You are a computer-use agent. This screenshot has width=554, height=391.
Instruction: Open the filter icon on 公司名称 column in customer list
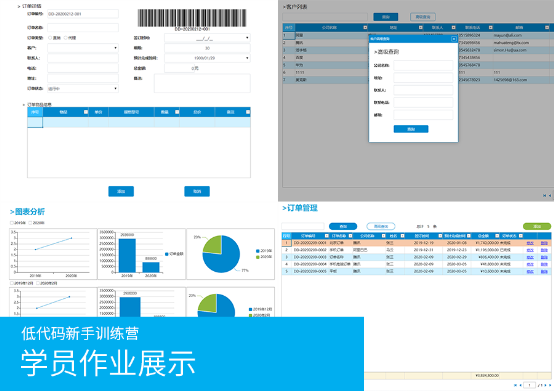(365, 28)
